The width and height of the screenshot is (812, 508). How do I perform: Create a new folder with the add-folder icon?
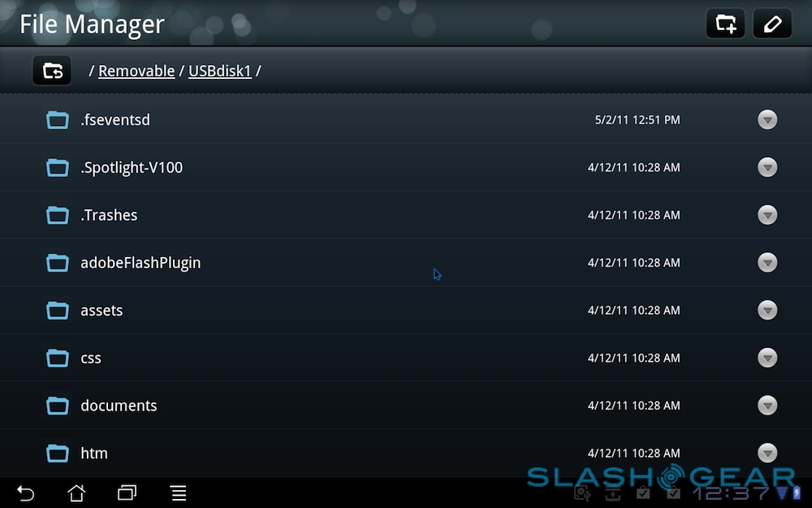725,24
